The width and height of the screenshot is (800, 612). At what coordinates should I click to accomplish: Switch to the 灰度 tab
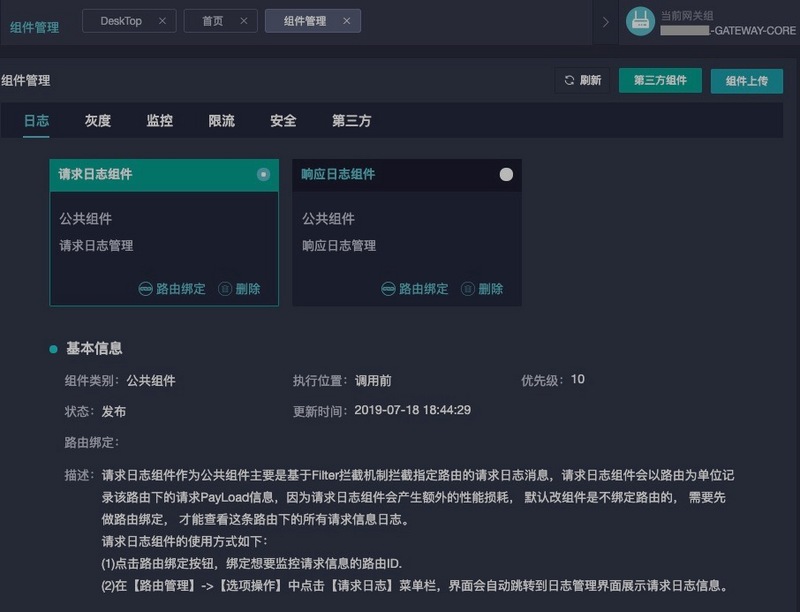pyautogui.click(x=99, y=121)
